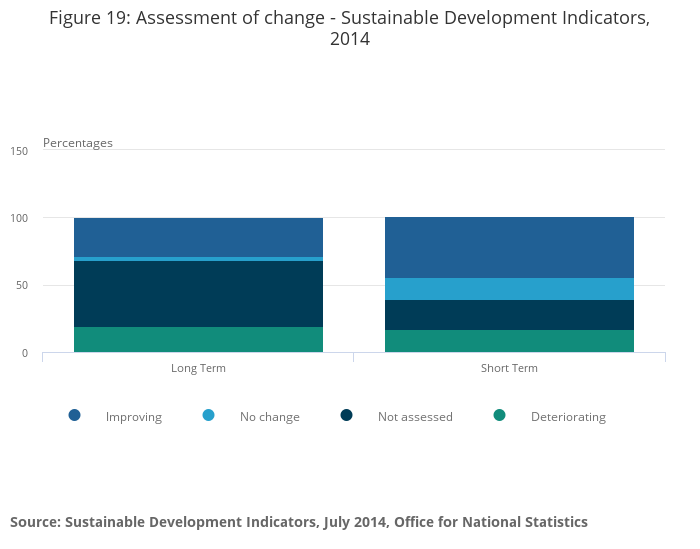Toggle the Improving series via legend label

click(x=133, y=417)
